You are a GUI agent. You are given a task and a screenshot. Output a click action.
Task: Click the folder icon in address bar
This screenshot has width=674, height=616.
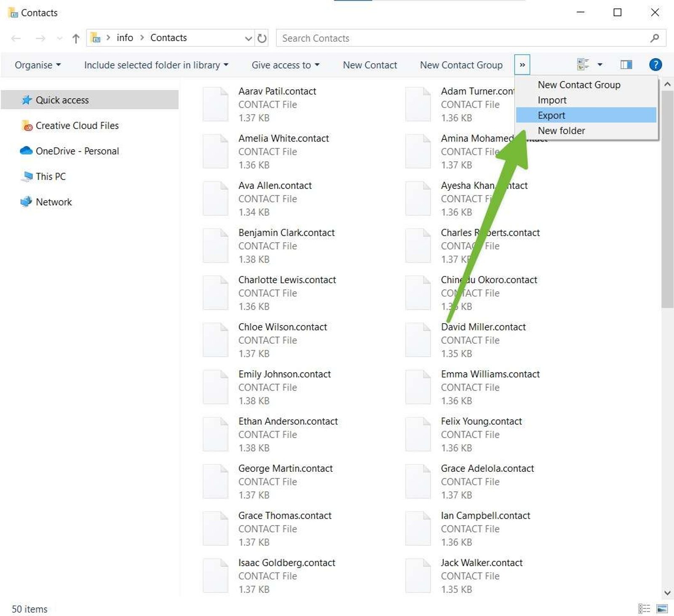pos(96,38)
